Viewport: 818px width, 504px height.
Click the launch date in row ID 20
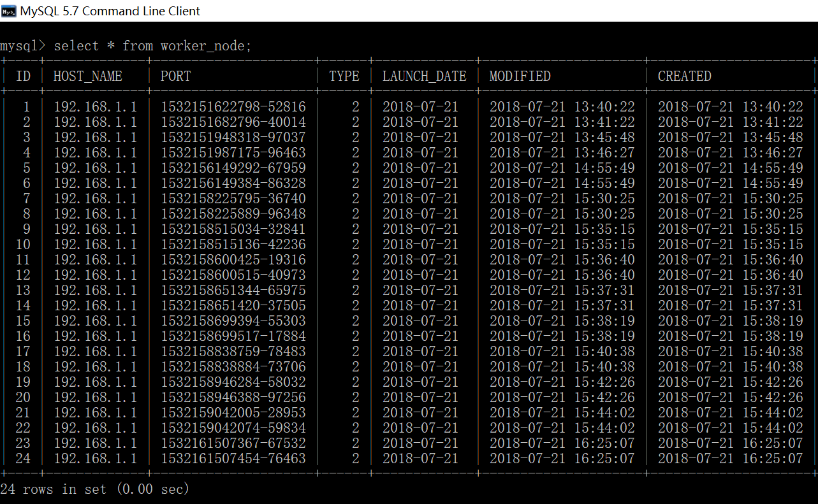click(420, 398)
